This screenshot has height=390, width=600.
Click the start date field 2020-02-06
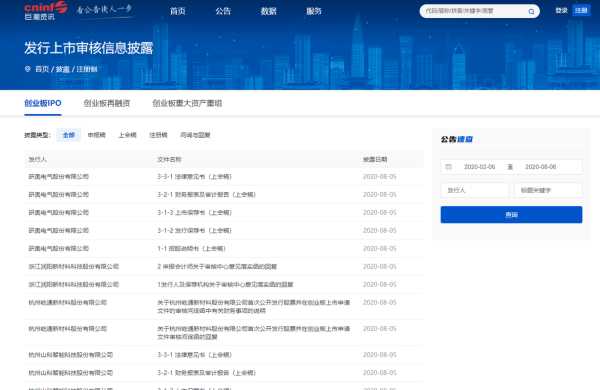point(479,167)
